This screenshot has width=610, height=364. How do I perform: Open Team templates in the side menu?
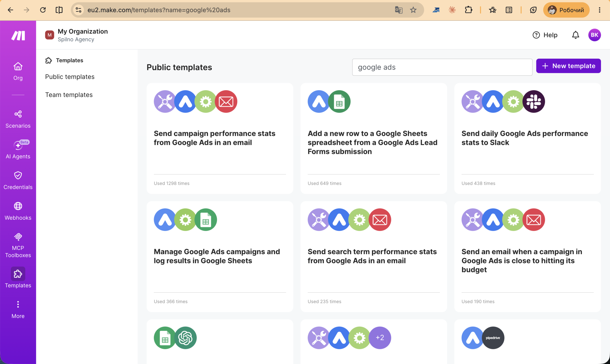[69, 95]
